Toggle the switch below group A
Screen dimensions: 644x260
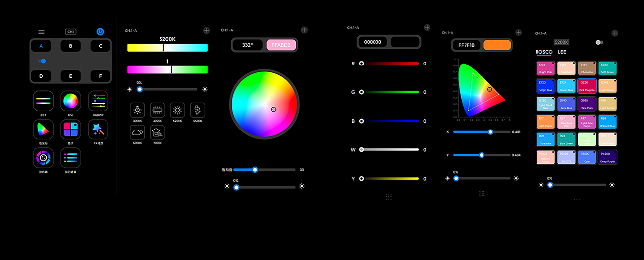42,61
